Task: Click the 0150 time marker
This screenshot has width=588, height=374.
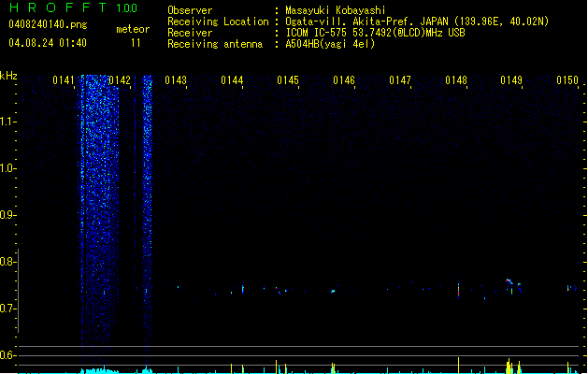Action: pos(567,80)
